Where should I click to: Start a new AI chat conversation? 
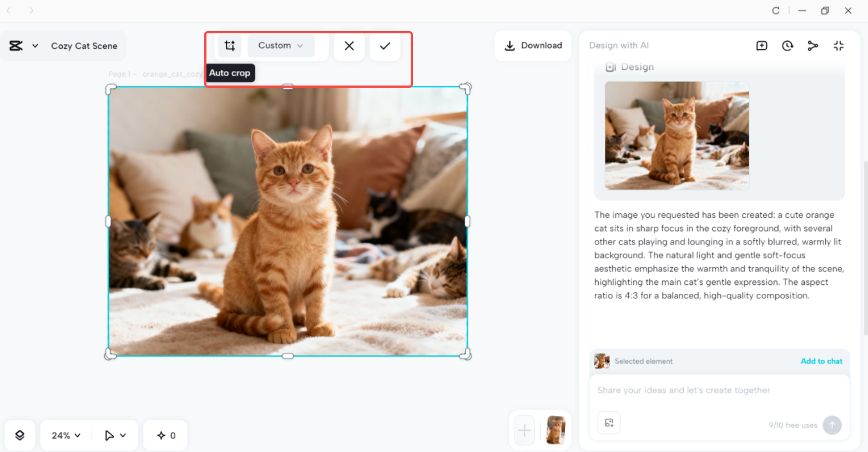(761, 46)
